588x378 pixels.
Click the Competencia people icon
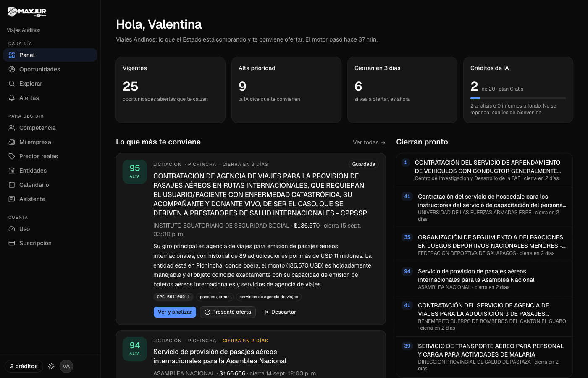tap(12, 128)
